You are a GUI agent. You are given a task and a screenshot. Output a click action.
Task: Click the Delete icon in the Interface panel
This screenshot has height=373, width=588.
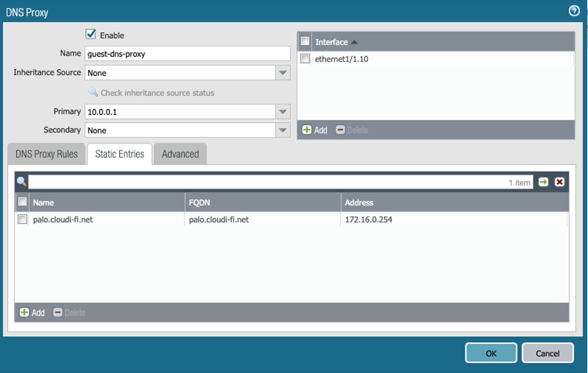[x=340, y=130]
